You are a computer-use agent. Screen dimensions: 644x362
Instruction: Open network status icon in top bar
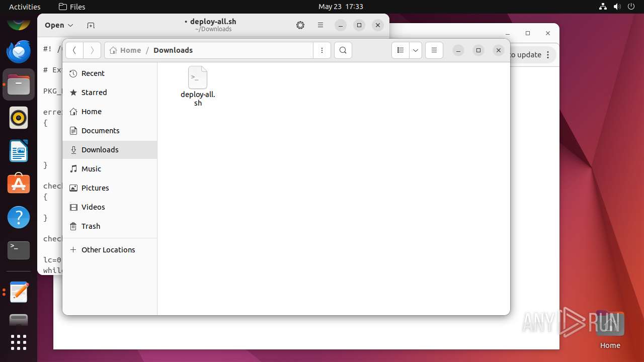pos(603,7)
